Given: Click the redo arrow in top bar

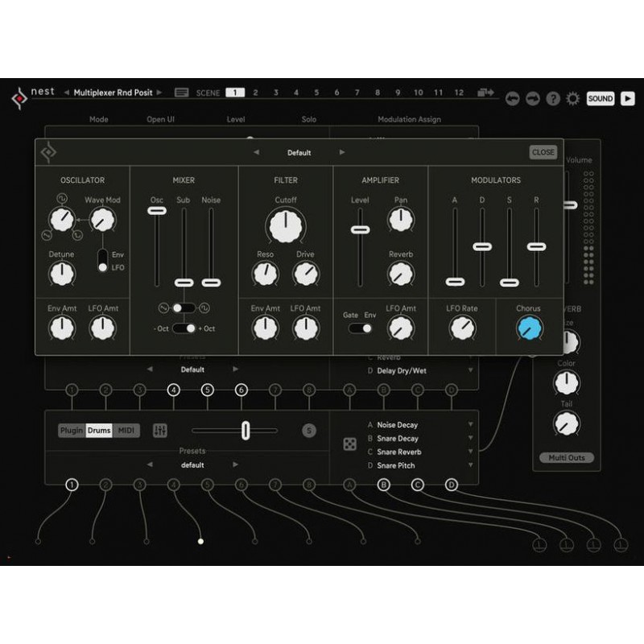Looking at the screenshot, I should coord(533,98).
